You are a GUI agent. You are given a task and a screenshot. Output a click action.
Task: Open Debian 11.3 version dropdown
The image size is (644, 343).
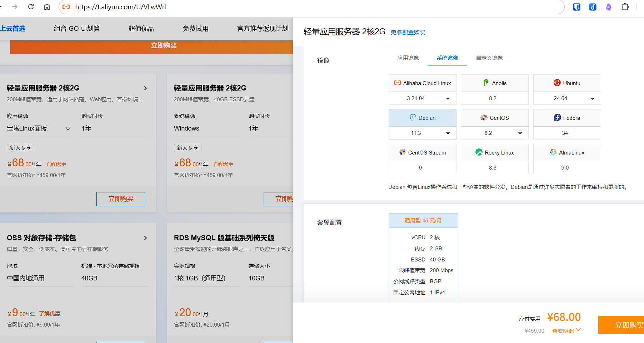(x=423, y=133)
